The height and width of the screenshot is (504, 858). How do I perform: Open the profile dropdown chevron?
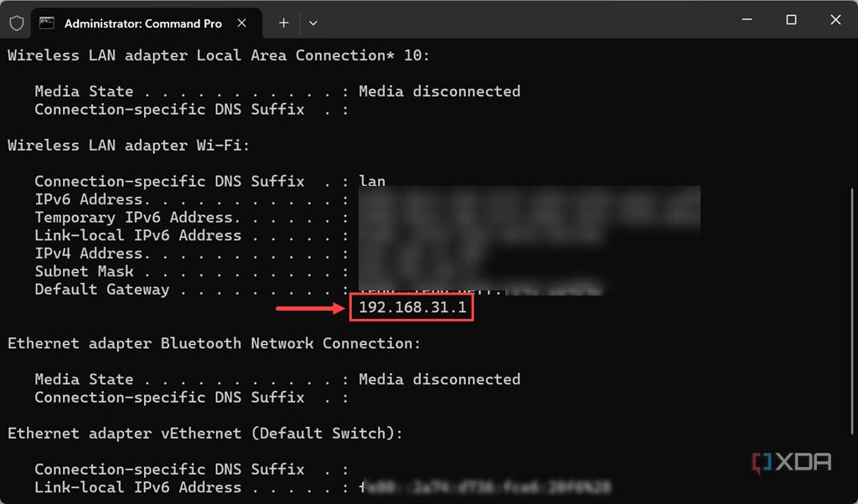[x=312, y=23]
